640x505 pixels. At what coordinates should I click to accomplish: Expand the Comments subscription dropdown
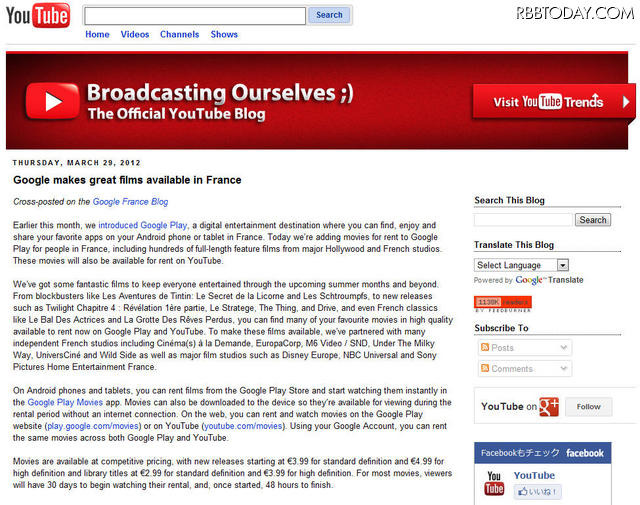pyautogui.click(x=564, y=369)
